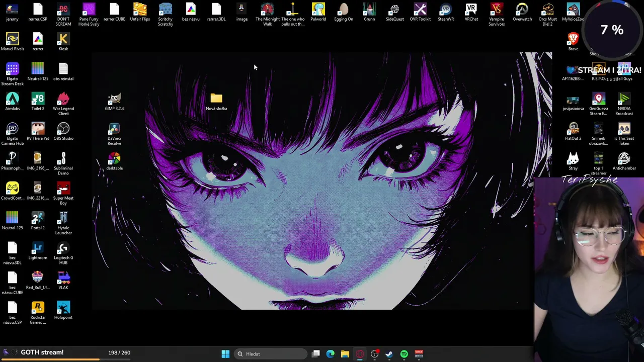Screen dimensions: 644x362
Task: Select the Egging On desktop icon
Action: pyautogui.click(x=344, y=13)
